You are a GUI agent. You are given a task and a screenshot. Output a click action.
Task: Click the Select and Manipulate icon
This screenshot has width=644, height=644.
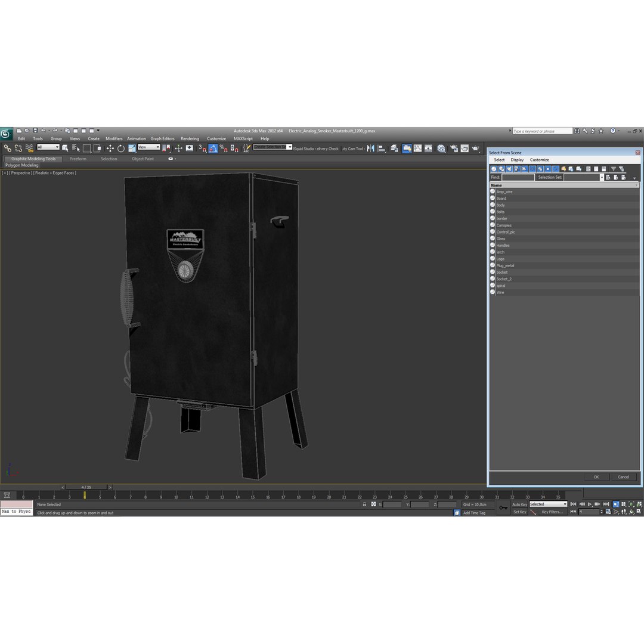pos(178,148)
